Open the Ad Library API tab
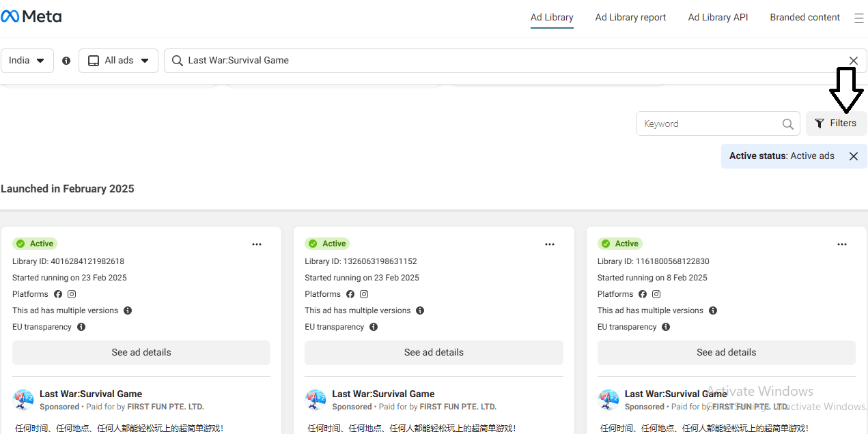This screenshot has height=434, width=868. [718, 18]
